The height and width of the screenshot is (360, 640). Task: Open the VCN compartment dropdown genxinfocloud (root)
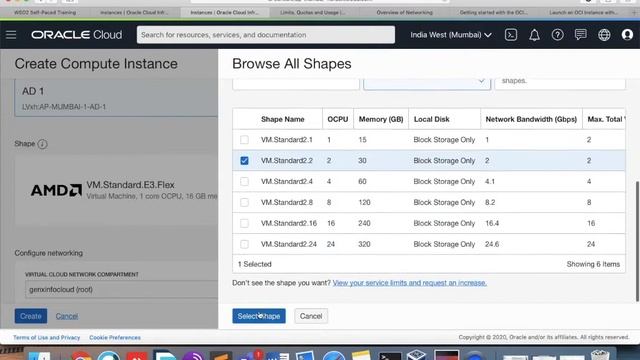coord(122,289)
